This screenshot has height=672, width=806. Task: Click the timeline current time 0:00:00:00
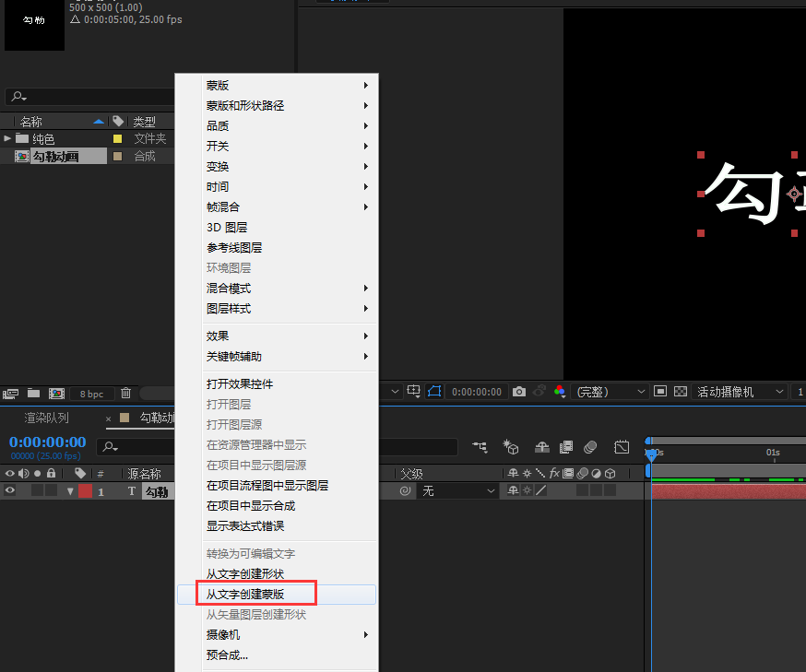coord(47,442)
